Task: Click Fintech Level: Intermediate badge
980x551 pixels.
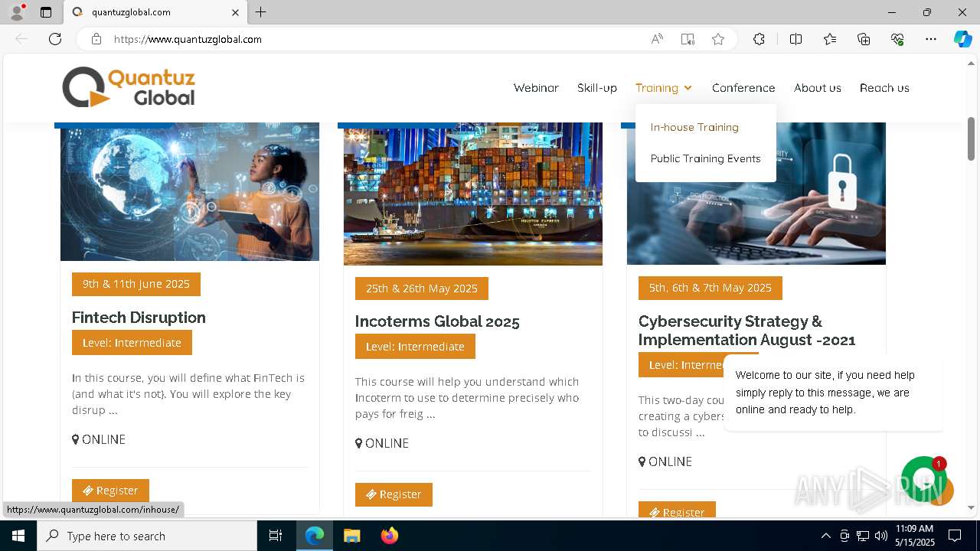Action: [132, 343]
